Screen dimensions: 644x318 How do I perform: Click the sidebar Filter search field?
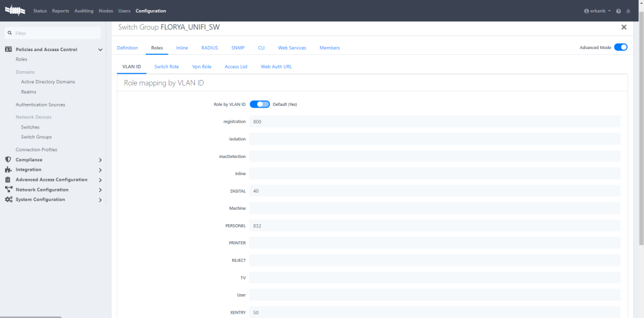coord(53,33)
